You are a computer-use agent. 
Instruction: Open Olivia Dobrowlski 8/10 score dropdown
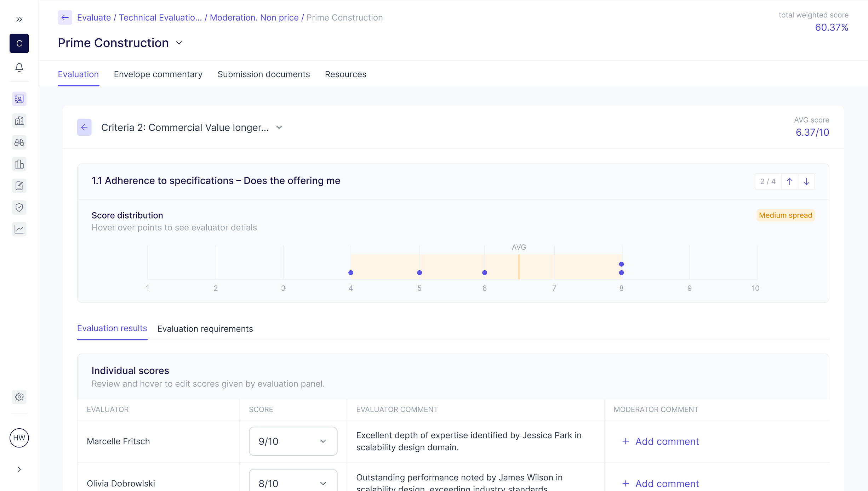[x=293, y=480]
